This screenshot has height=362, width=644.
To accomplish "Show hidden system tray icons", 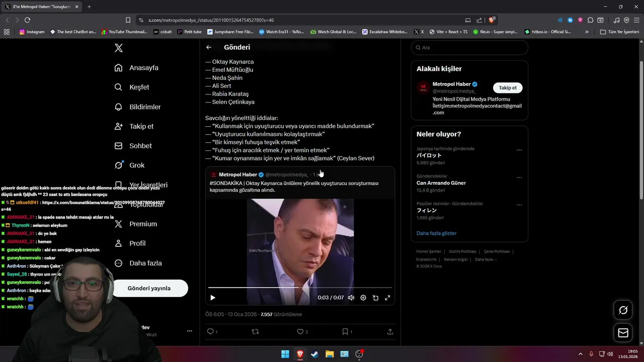I will click(x=580, y=354).
